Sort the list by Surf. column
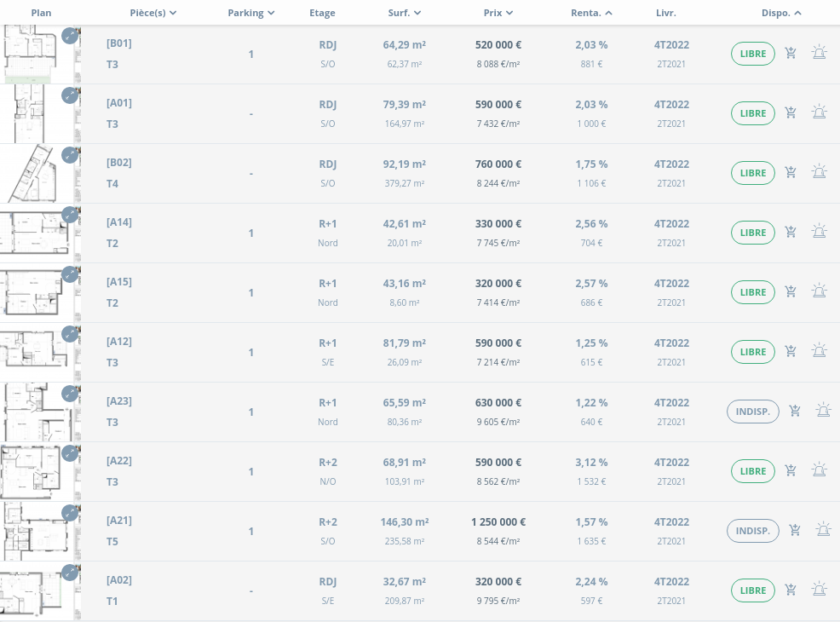840x622 pixels. click(404, 13)
